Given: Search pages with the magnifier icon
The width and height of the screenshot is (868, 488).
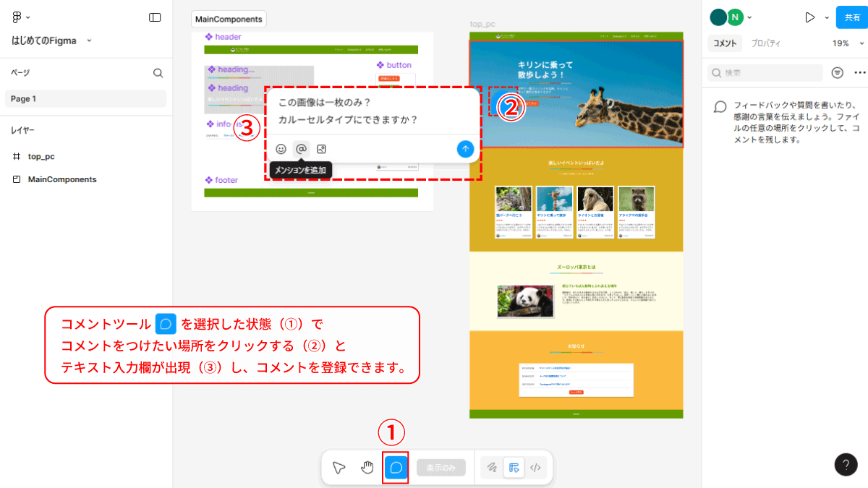Looking at the screenshot, I should tap(158, 73).
